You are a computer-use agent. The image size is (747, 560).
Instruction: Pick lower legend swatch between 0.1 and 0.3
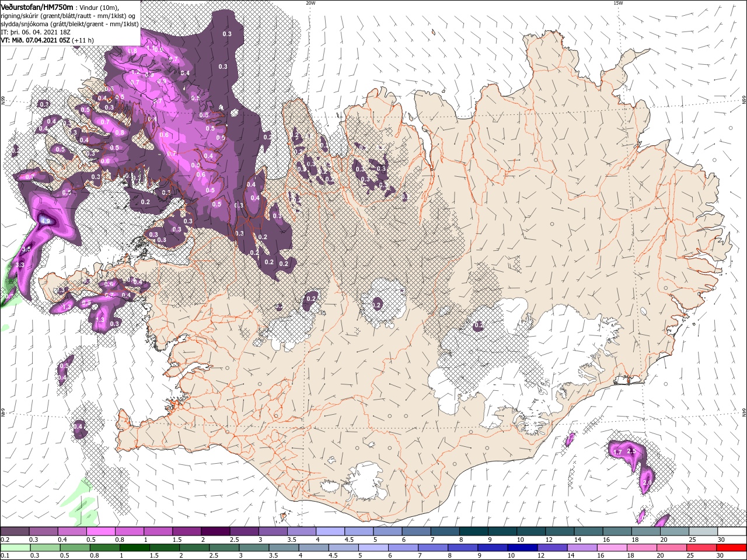click(x=16, y=548)
